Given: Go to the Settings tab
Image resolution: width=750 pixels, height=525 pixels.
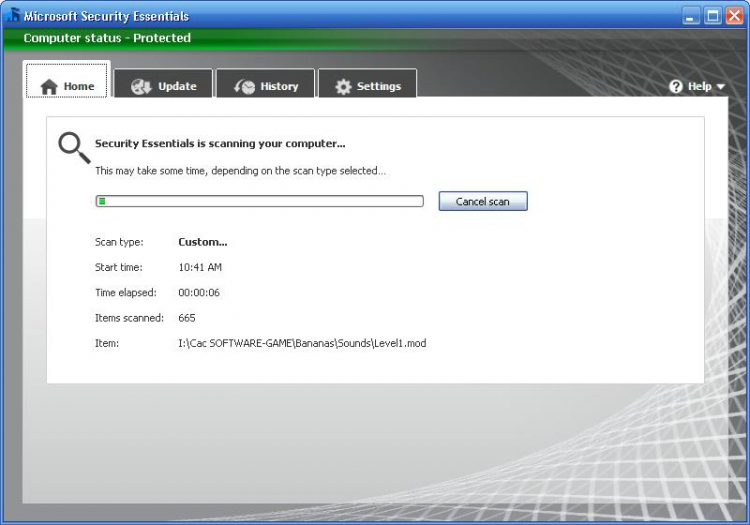Looking at the screenshot, I should [367, 84].
